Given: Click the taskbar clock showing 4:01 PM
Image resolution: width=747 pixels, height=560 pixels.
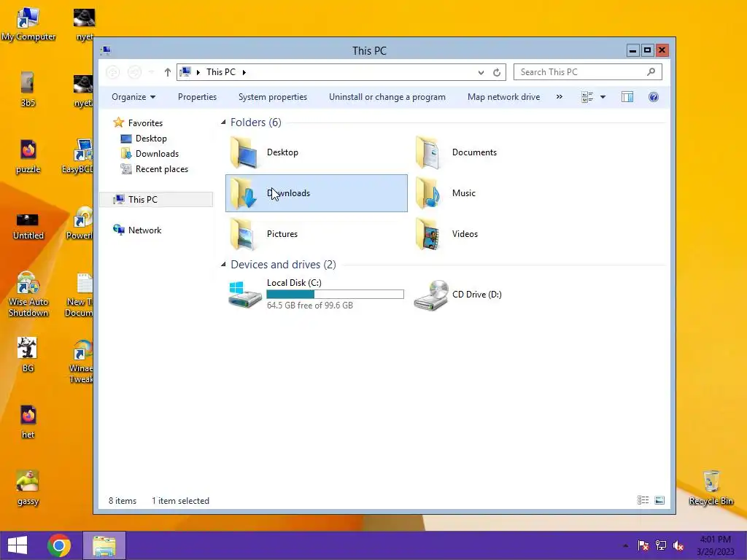Looking at the screenshot, I should pyautogui.click(x=715, y=545).
